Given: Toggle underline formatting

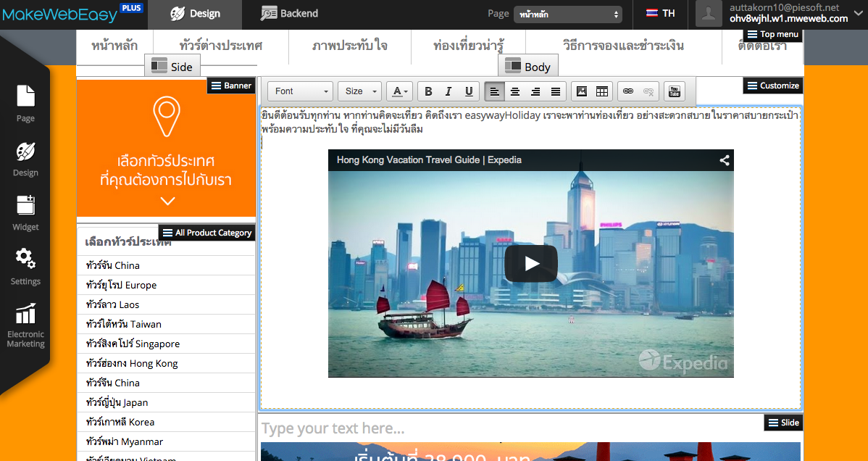Looking at the screenshot, I should click(469, 91).
